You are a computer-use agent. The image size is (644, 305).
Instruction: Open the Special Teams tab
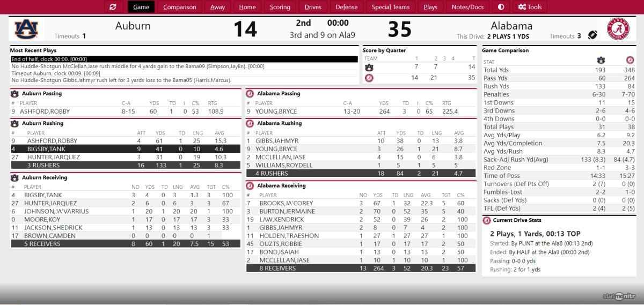(x=390, y=7)
